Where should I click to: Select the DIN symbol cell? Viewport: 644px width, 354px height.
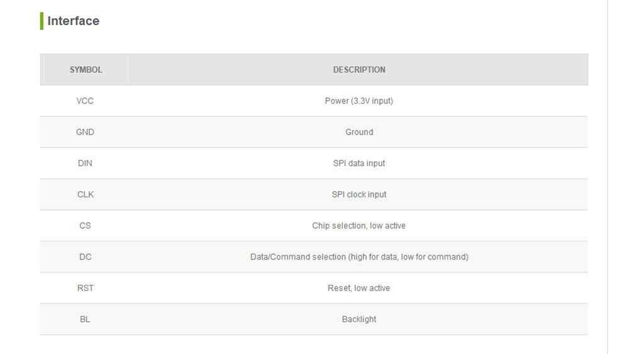pyautogui.click(x=85, y=163)
